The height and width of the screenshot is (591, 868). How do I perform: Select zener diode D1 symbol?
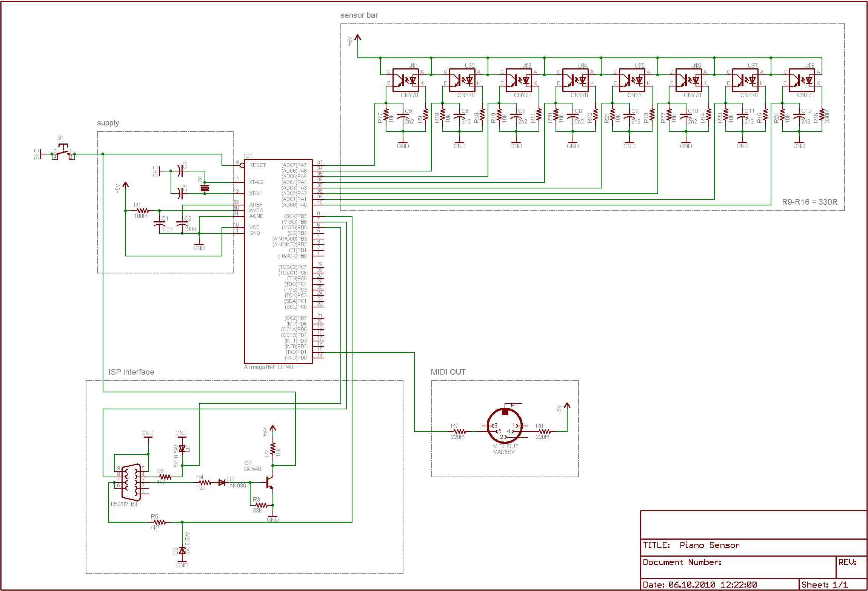[x=182, y=448]
